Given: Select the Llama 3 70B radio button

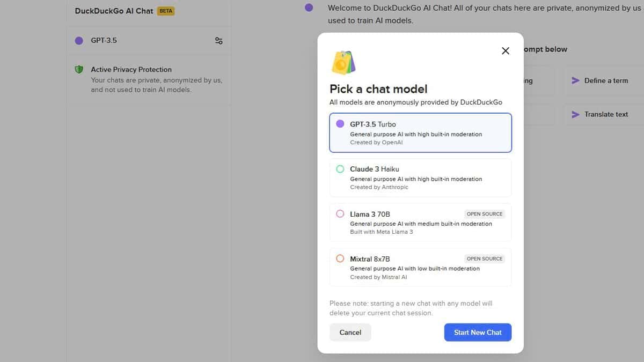Looking at the screenshot, I should tap(340, 213).
